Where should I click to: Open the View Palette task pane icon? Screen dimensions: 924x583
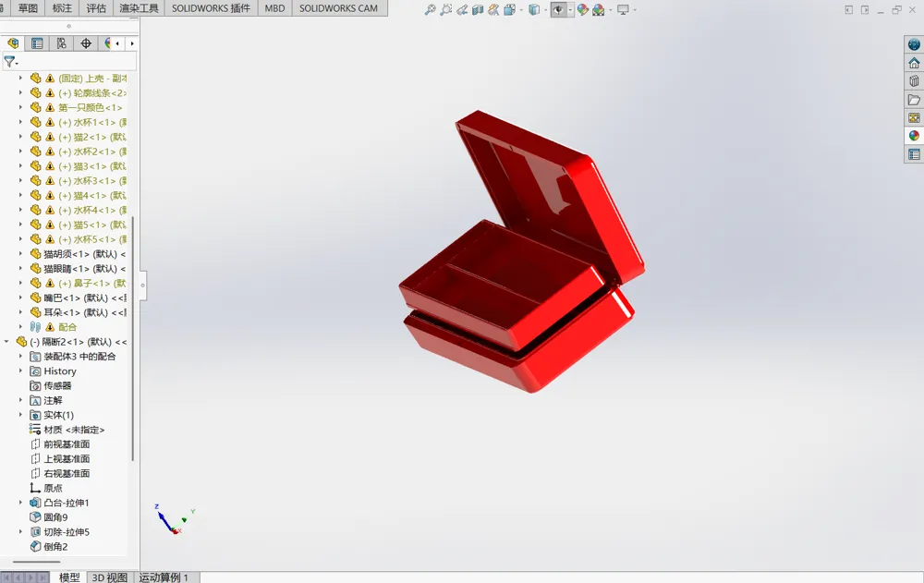coord(914,118)
